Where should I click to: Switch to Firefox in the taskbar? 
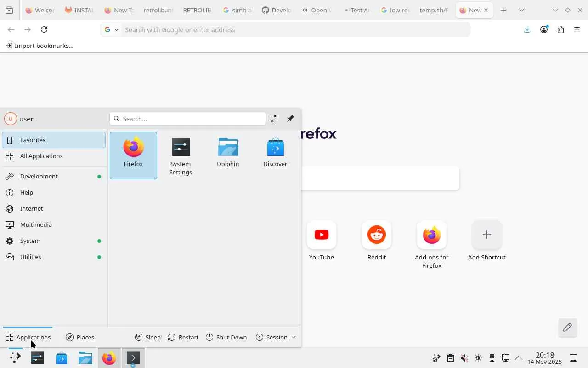tap(109, 358)
